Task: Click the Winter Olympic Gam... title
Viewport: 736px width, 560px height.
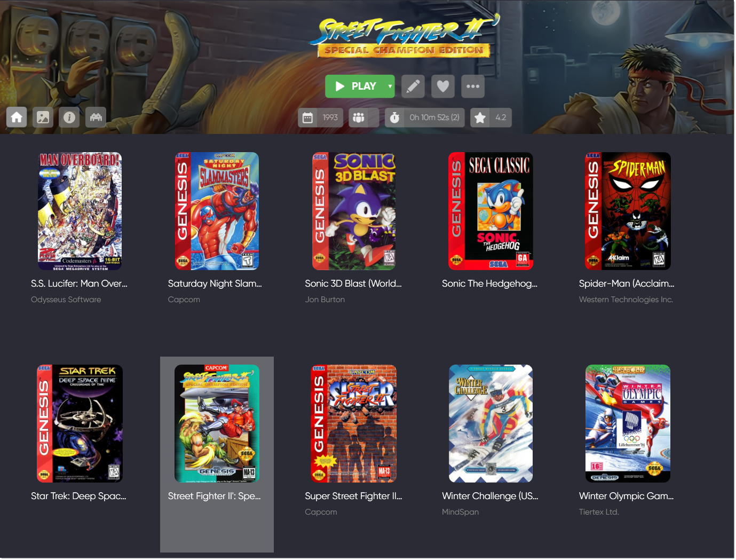Action: pos(626,496)
